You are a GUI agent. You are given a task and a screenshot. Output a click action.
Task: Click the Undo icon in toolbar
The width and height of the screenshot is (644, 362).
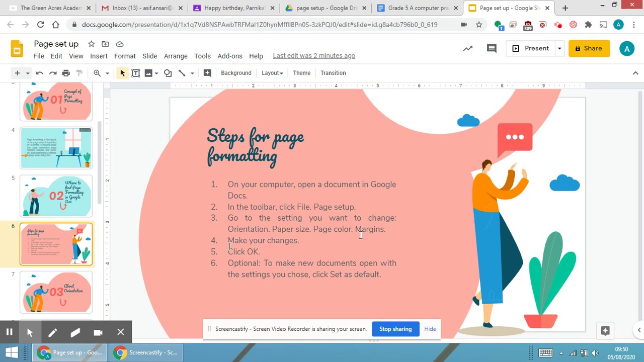tap(39, 73)
